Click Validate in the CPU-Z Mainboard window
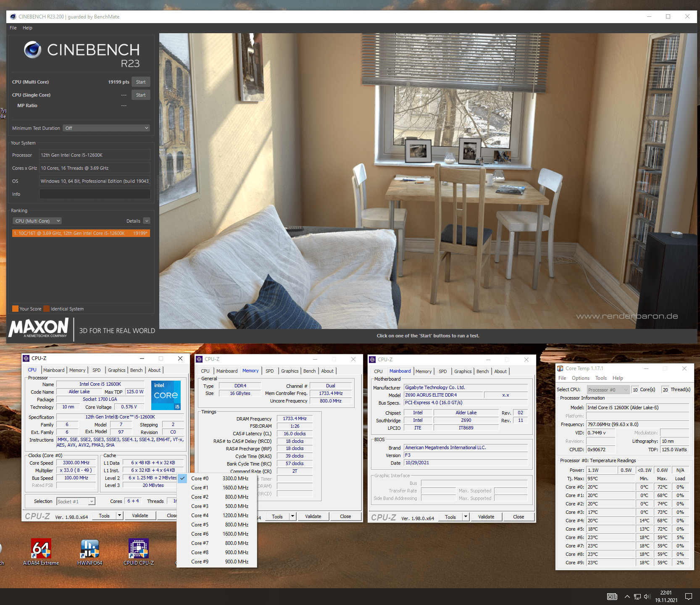This screenshot has width=700, height=605. coord(486,517)
